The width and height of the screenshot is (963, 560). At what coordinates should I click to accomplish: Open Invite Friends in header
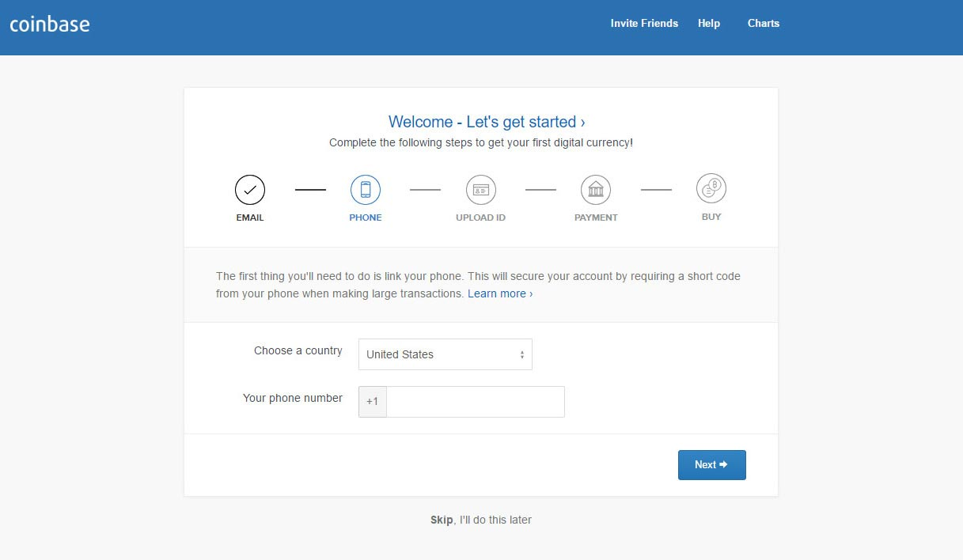click(x=644, y=24)
